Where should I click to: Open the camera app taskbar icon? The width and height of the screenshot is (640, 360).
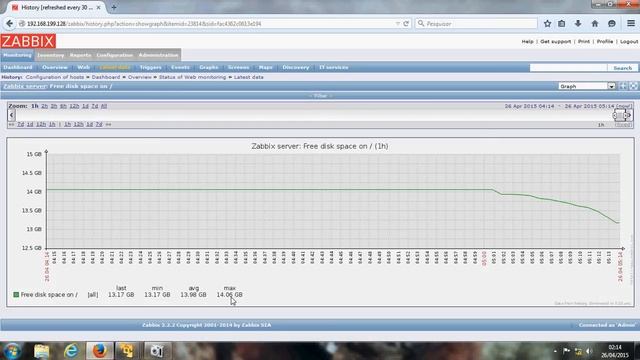[157, 351]
